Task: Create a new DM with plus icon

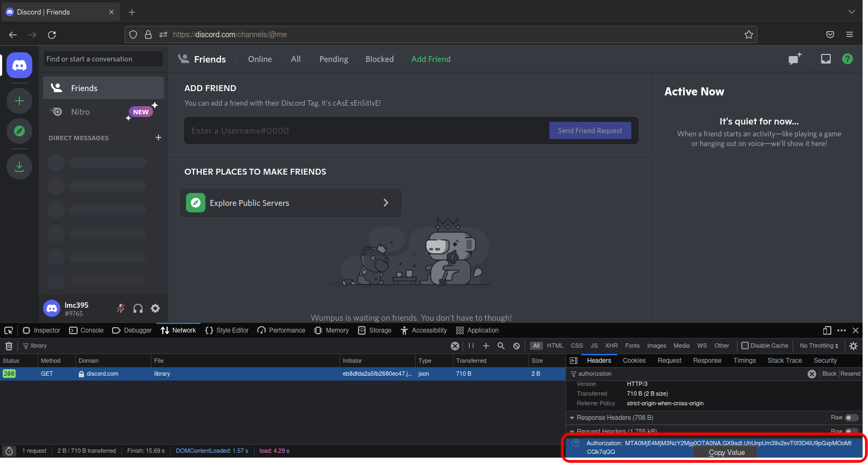Action: pos(159,137)
